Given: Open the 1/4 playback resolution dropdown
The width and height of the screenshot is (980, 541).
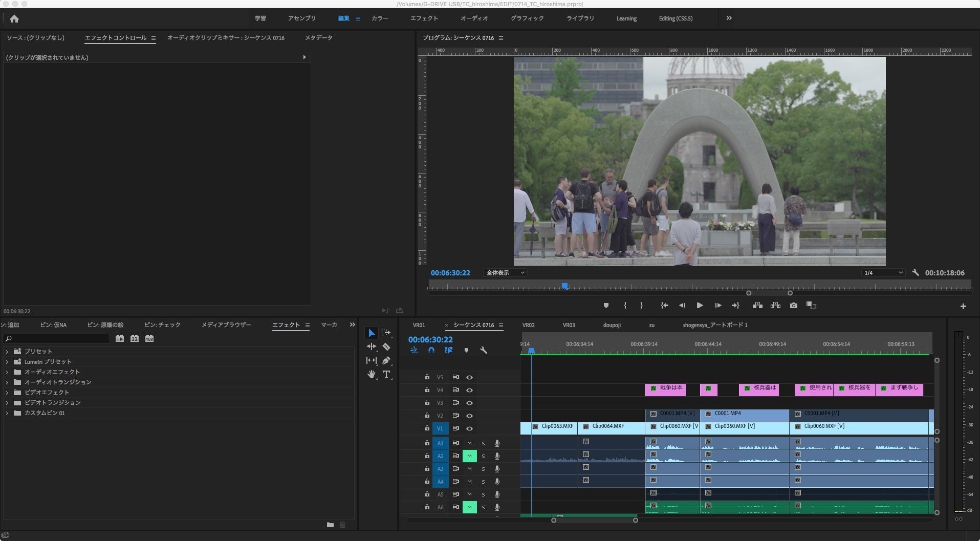Looking at the screenshot, I should pos(883,273).
